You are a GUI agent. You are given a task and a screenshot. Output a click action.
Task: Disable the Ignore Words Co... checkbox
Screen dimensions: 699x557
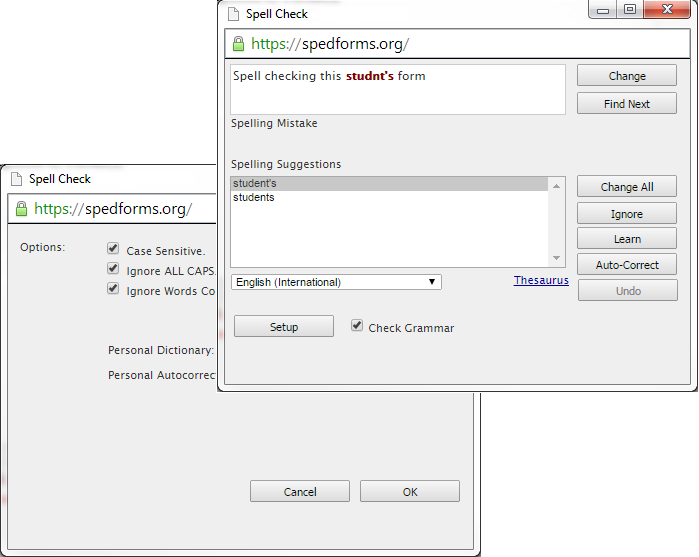(114, 290)
